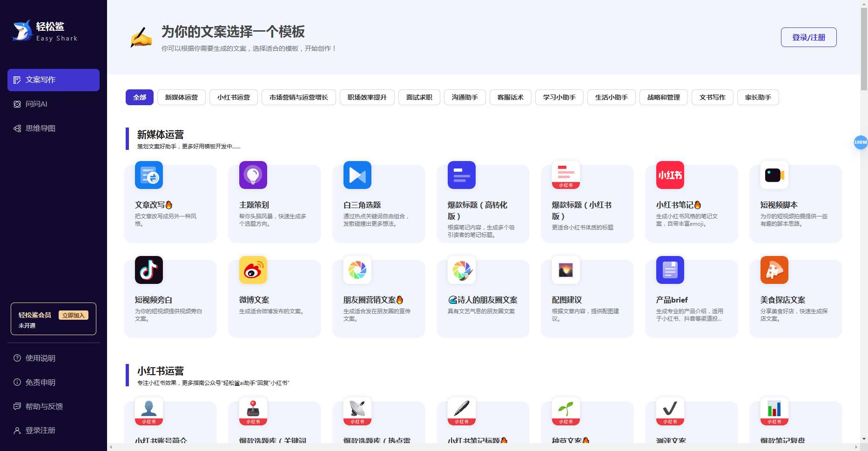Select the 美食探店文案 pizza icon

pos(774,270)
